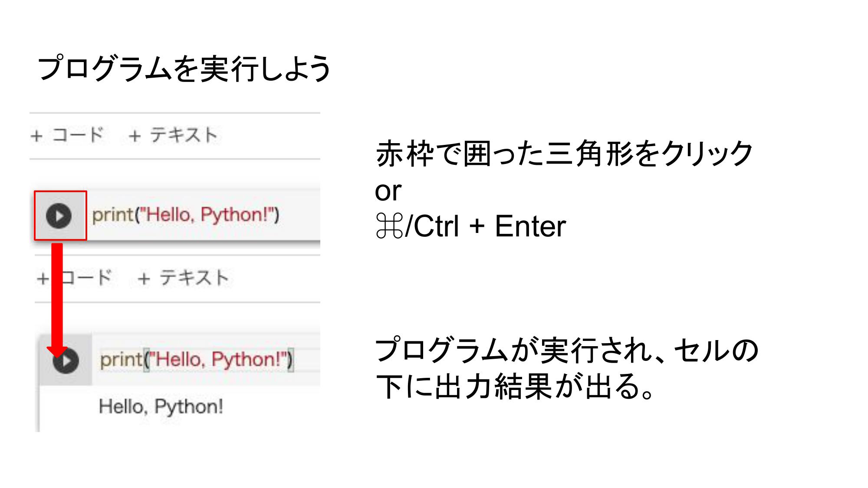Click the slide title 'プログラムを実行しよう'
The image size is (868, 488).
click(184, 69)
